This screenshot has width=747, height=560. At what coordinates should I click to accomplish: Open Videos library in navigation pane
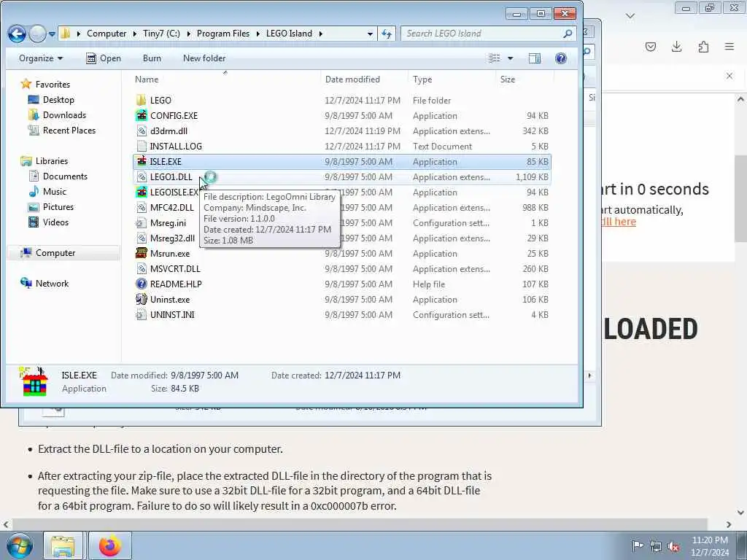point(55,222)
